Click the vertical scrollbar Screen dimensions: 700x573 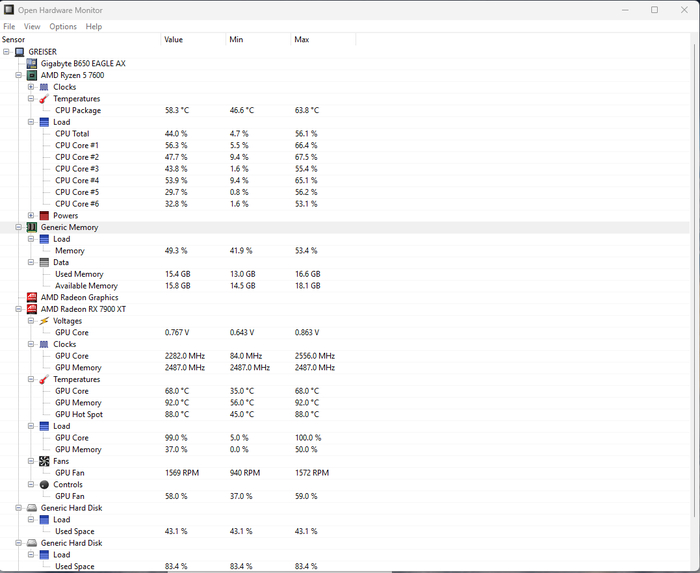[x=696, y=281]
